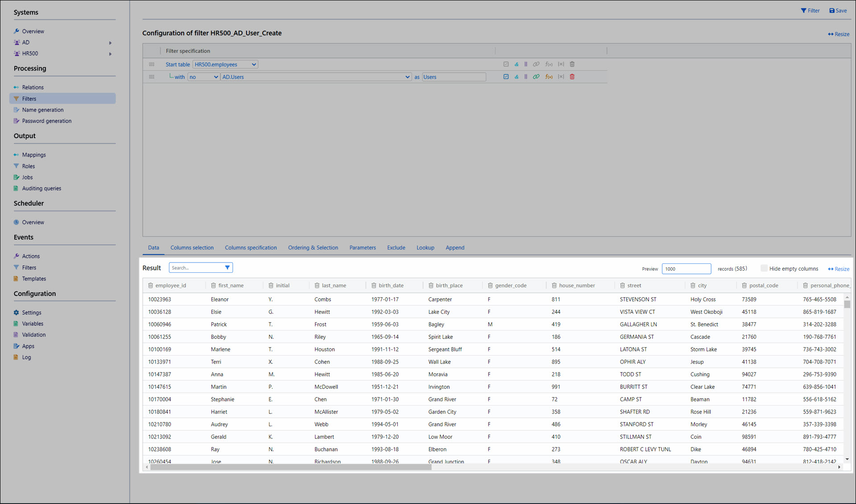Open Name generation in sidebar
The width and height of the screenshot is (856, 504).
(43, 110)
